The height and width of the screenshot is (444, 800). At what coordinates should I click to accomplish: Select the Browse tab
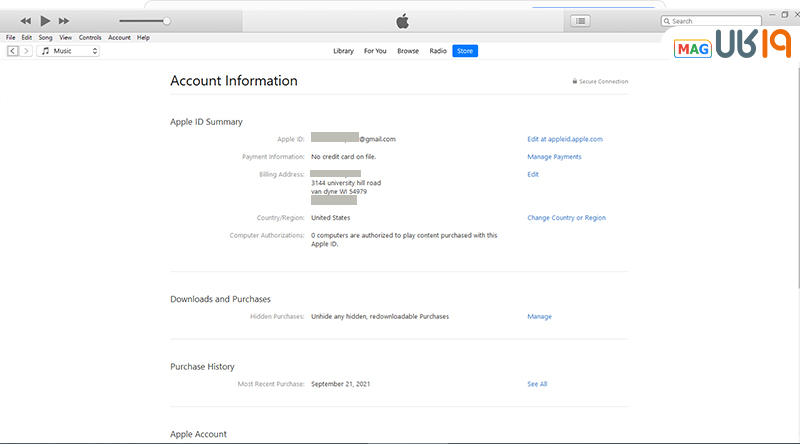pos(408,51)
